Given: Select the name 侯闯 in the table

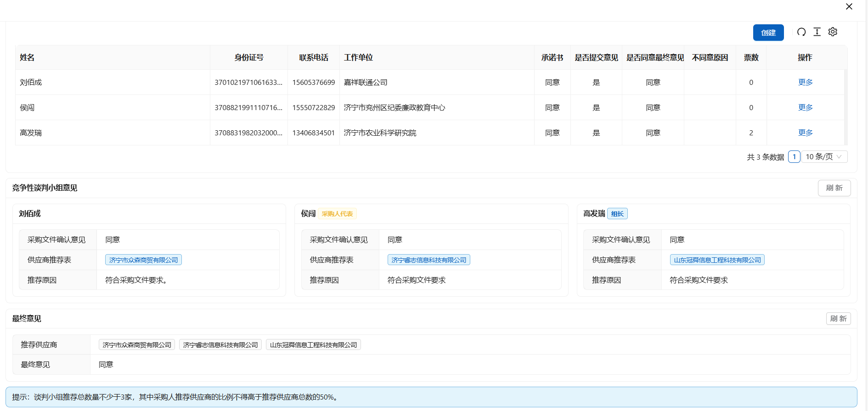Looking at the screenshot, I should click(x=27, y=108).
